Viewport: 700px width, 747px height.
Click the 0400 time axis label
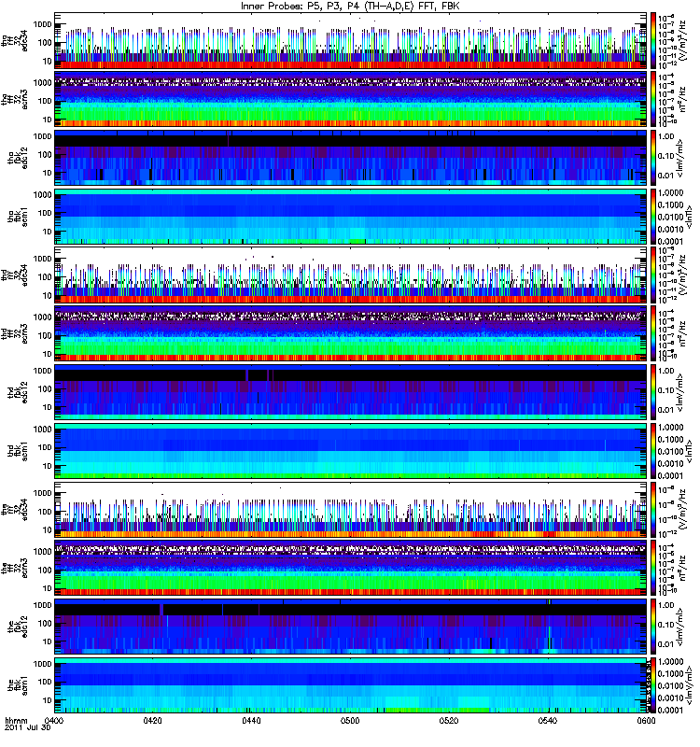(54, 721)
